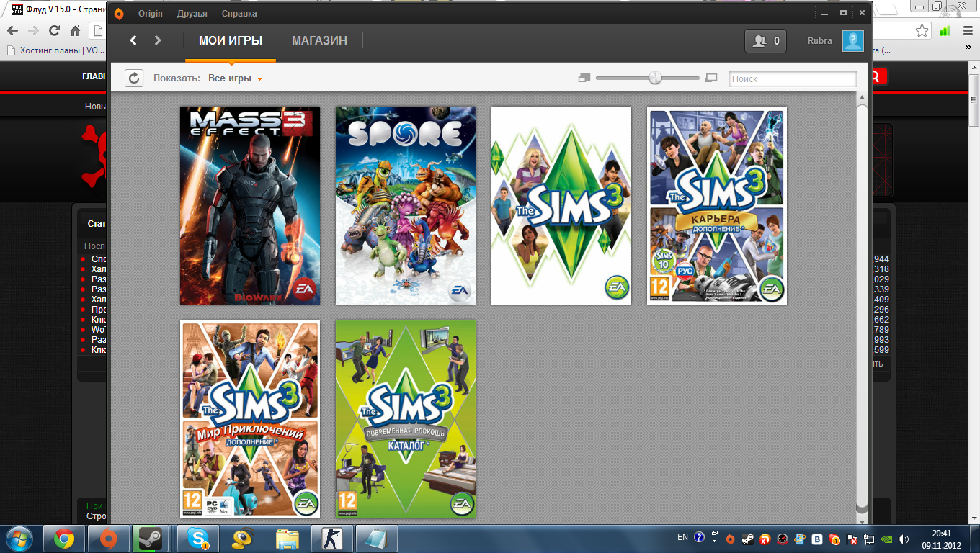The width and height of the screenshot is (980, 553).
Task: Select The Sims 3 base game cover
Action: (561, 205)
